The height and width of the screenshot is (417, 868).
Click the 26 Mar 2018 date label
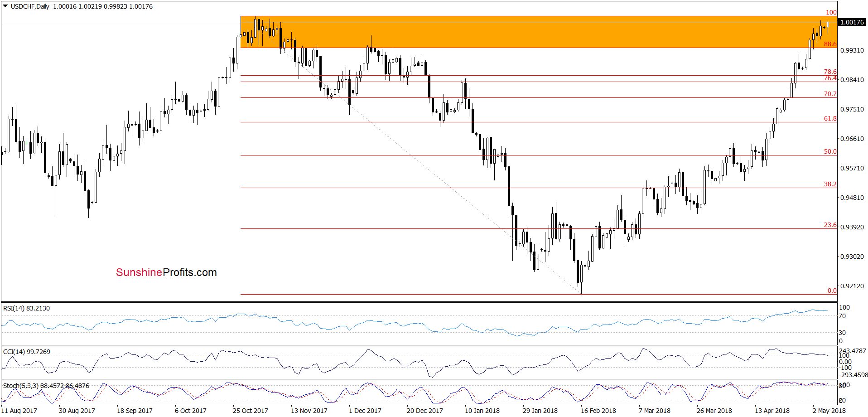[x=714, y=411]
